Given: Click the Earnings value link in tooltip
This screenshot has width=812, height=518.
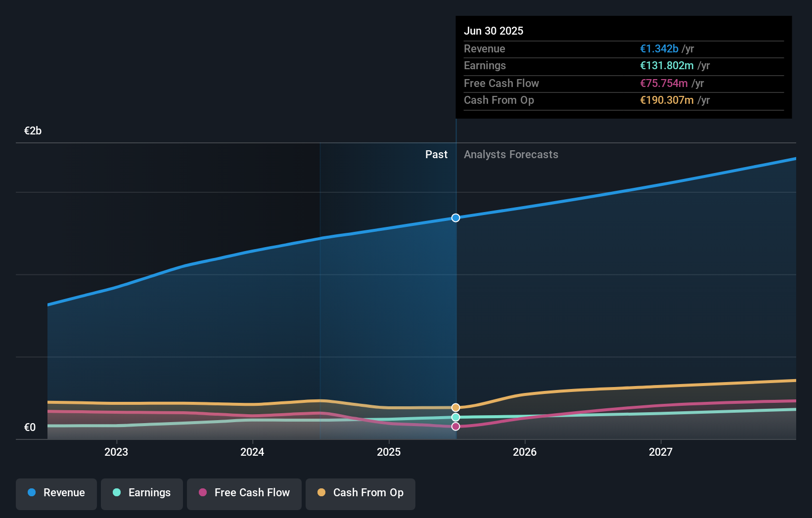Looking at the screenshot, I should (668, 66).
